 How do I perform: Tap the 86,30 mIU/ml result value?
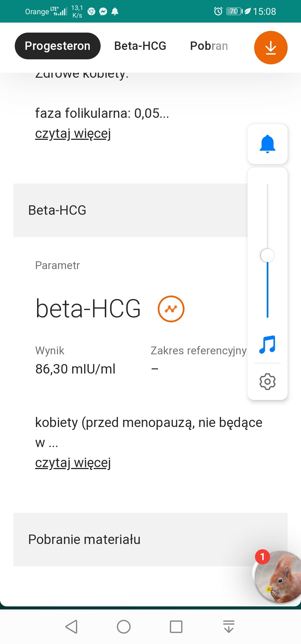[x=75, y=369]
